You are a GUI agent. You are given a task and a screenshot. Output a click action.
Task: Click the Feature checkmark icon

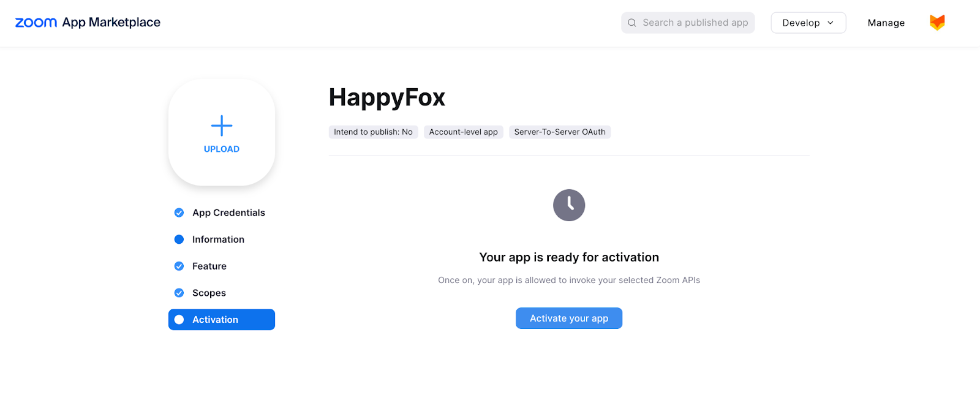[179, 266]
